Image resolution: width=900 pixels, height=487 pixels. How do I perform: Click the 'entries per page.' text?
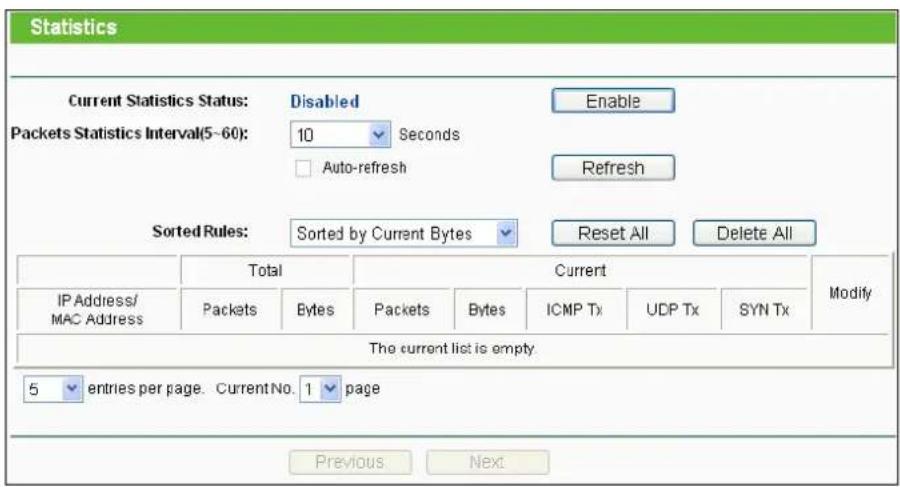click(x=146, y=389)
